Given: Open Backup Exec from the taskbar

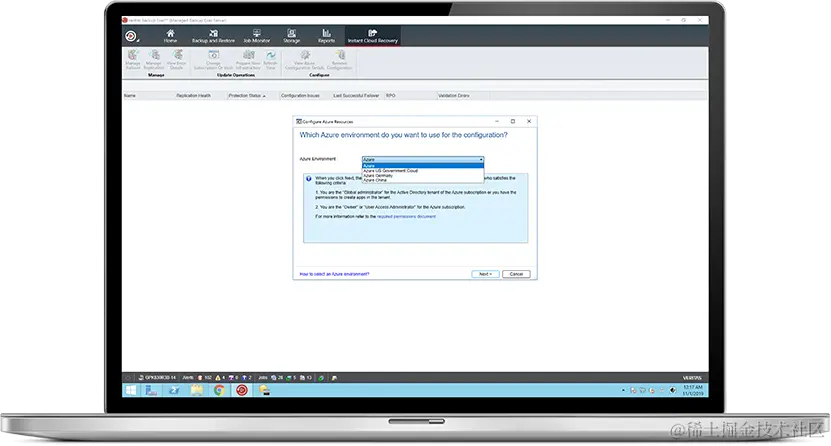Looking at the screenshot, I should [242, 390].
